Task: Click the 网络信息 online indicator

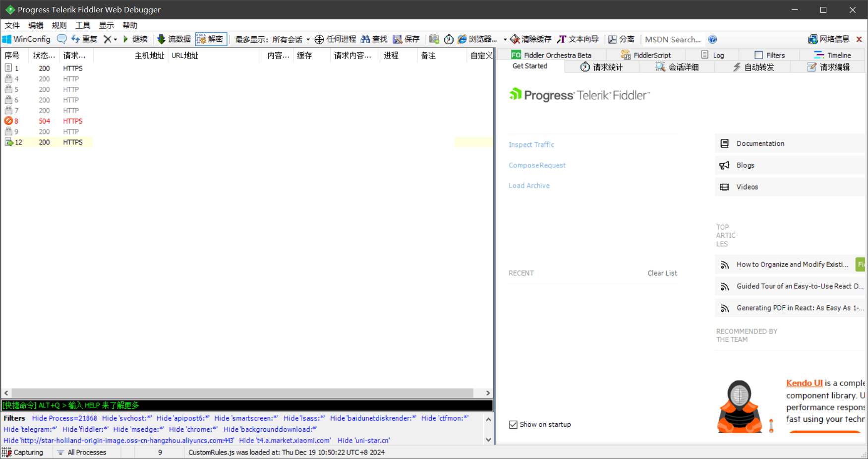Action: tap(828, 39)
